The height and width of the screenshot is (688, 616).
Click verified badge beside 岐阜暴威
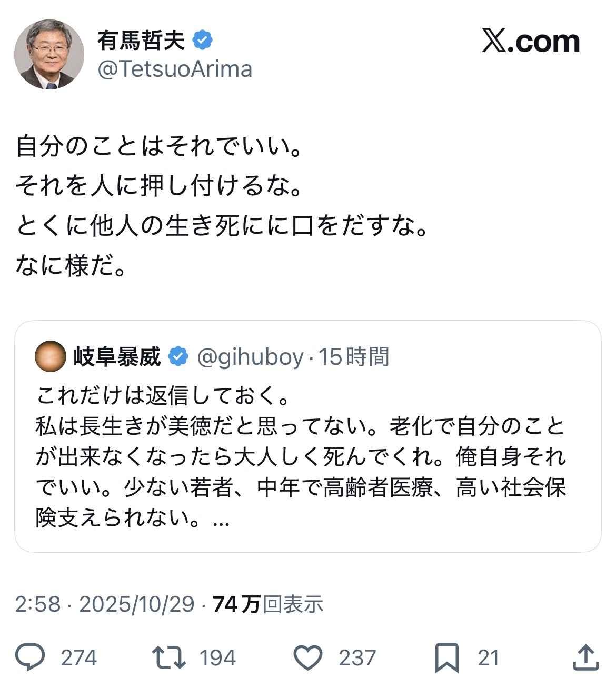[x=178, y=357]
